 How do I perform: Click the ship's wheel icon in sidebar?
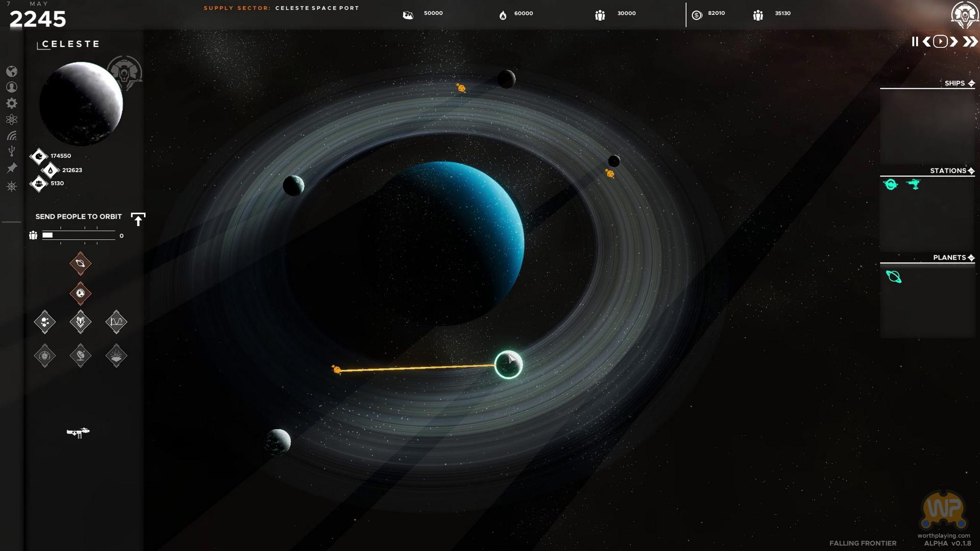click(x=12, y=187)
